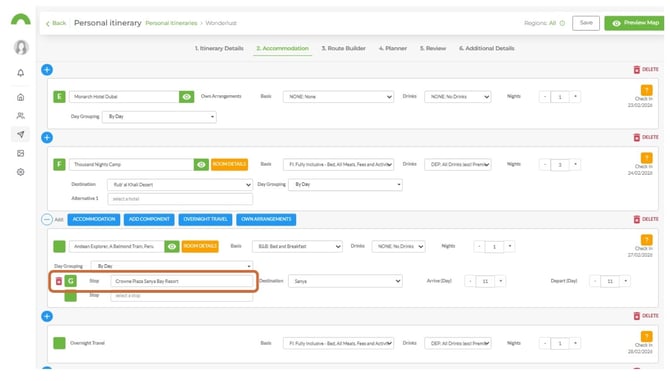Open Drinks dropdown for Monarch Hotel Dubai

pos(458,97)
